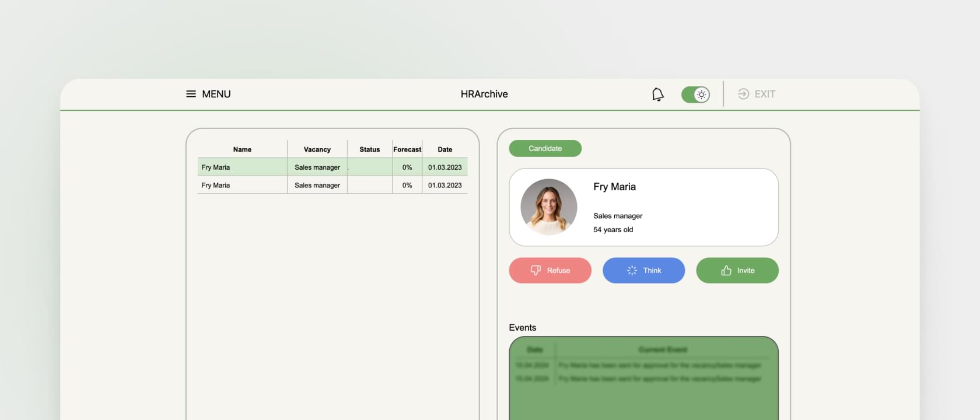Sort by the Vacancy column header
Image resolution: width=980 pixels, height=420 pixels.
coord(317,149)
